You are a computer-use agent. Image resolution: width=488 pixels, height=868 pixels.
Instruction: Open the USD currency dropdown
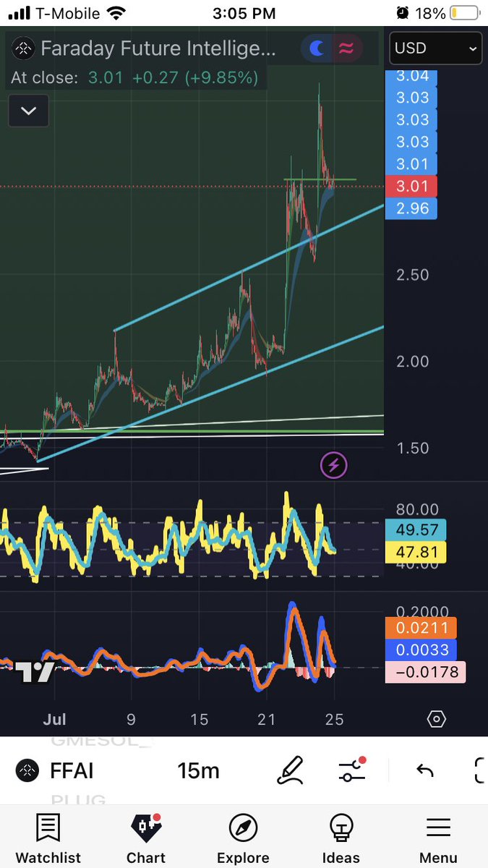(436, 48)
